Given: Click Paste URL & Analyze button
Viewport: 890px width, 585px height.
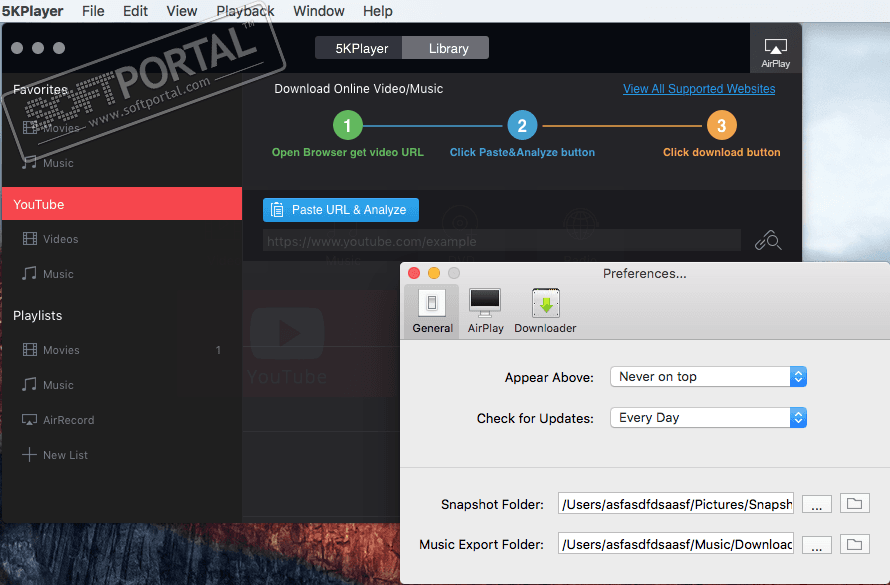Looking at the screenshot, I should pos(341,210).
